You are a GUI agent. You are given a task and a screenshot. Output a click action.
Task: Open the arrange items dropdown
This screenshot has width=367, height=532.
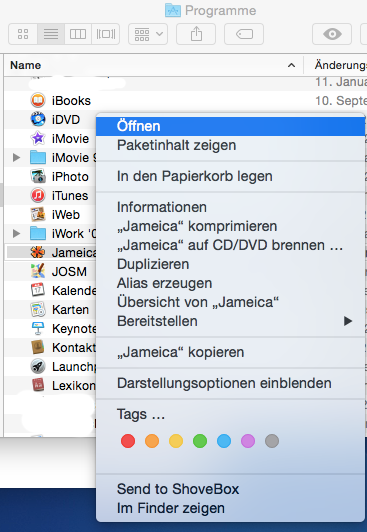tap(148, 34)
